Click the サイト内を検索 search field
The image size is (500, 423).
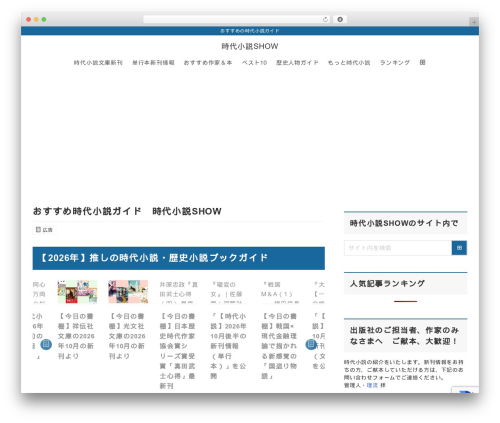[x=398, y=248]
